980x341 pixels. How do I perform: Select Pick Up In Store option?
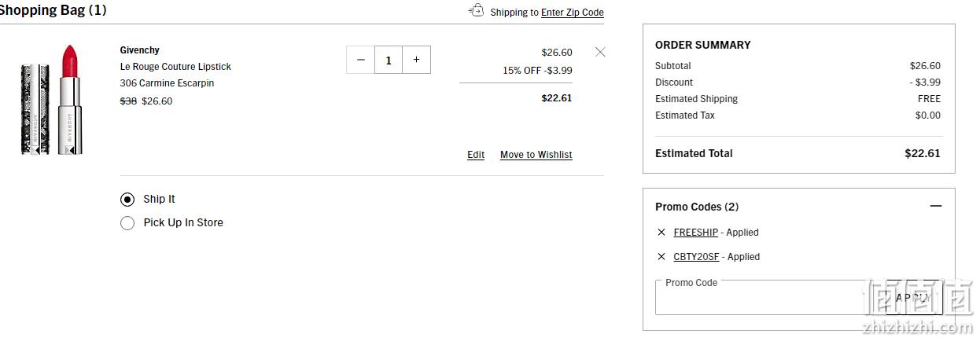pyautogui.click(x=127, y=223)
